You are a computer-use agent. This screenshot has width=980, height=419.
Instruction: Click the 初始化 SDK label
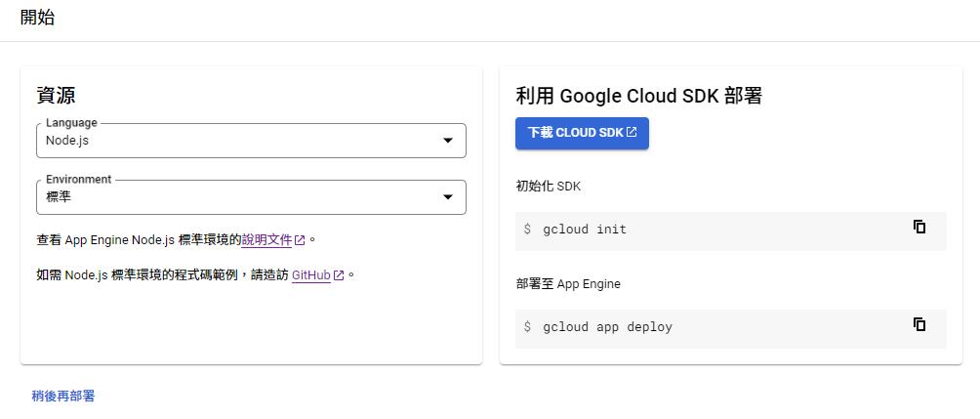pyautogui.click(x=549, y=187)
